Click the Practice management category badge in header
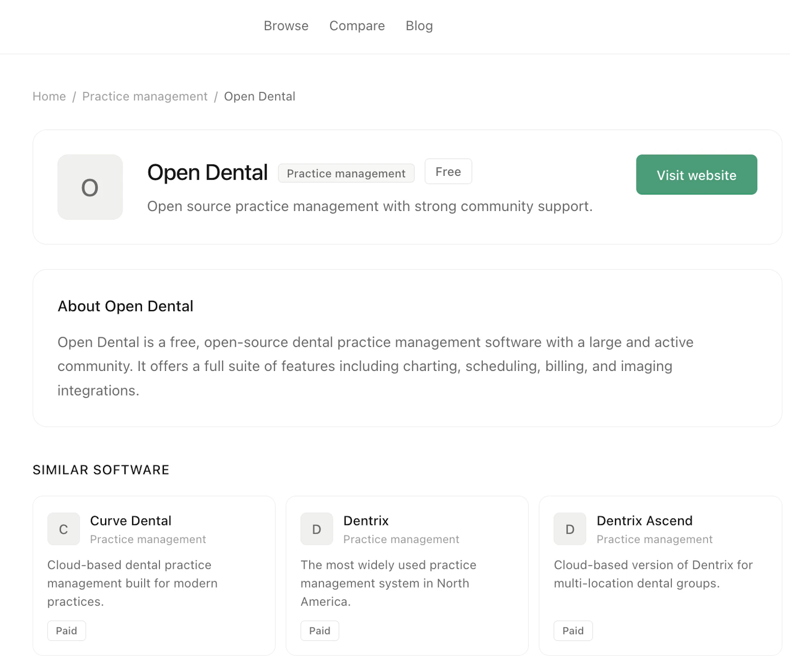 point(346,173)
